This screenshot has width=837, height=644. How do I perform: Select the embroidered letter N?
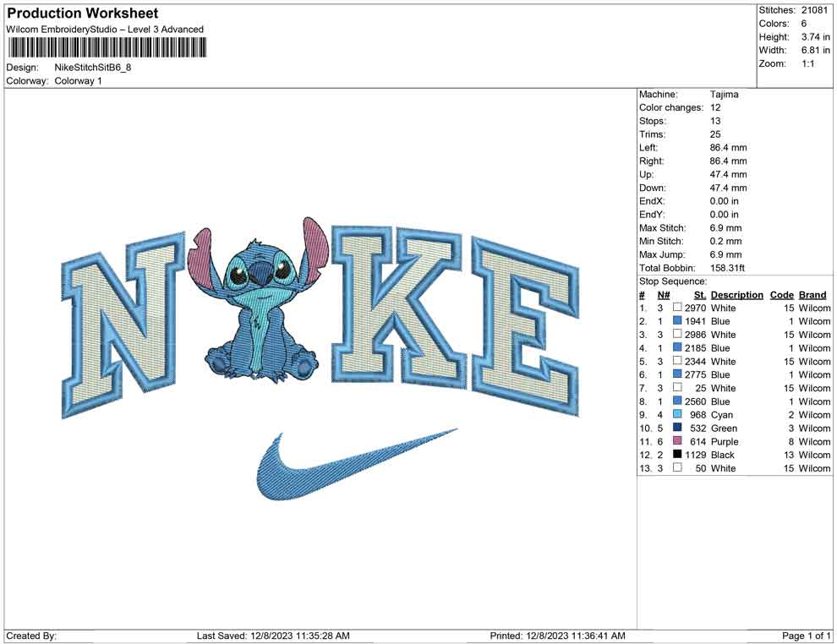123,325
